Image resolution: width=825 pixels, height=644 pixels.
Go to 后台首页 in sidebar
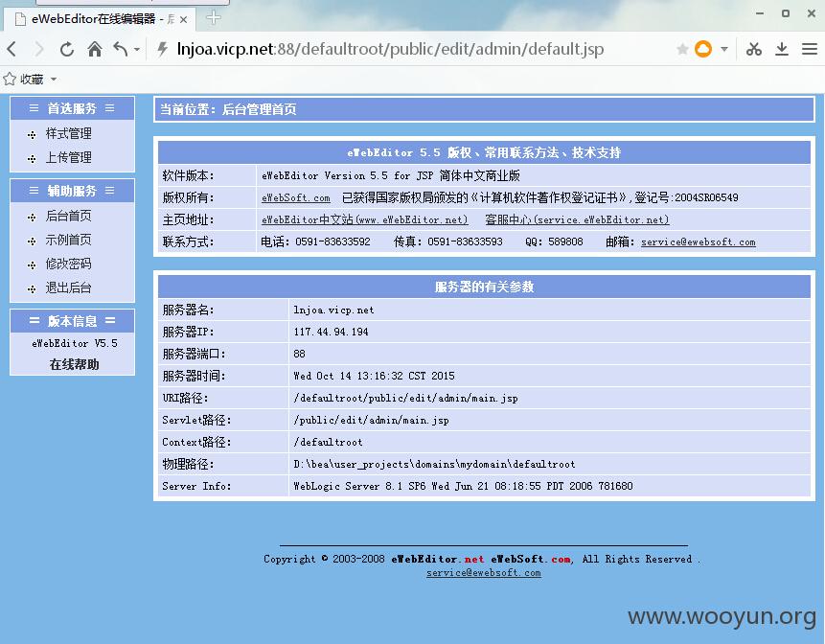68,216
